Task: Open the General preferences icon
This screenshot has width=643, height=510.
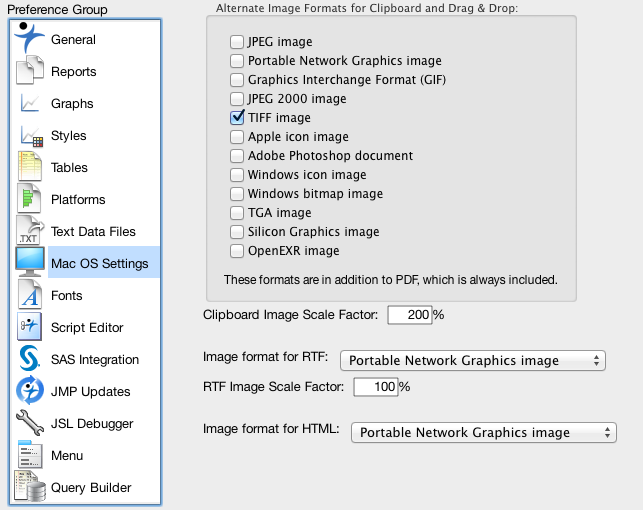Action: [30, 39]
